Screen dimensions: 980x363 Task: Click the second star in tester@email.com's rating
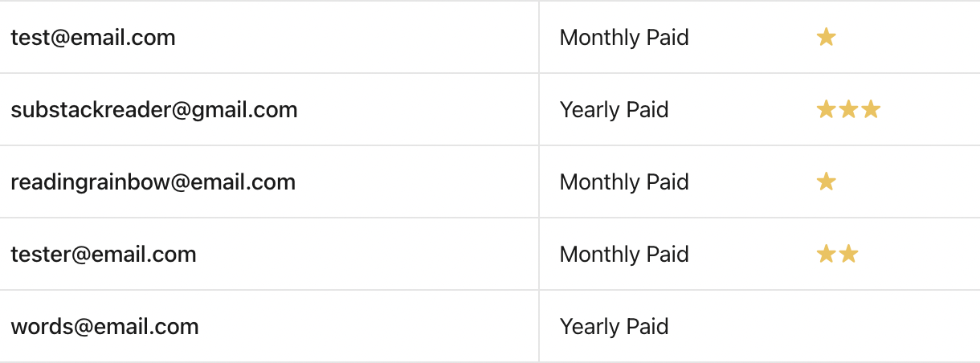tap(848, 254)
